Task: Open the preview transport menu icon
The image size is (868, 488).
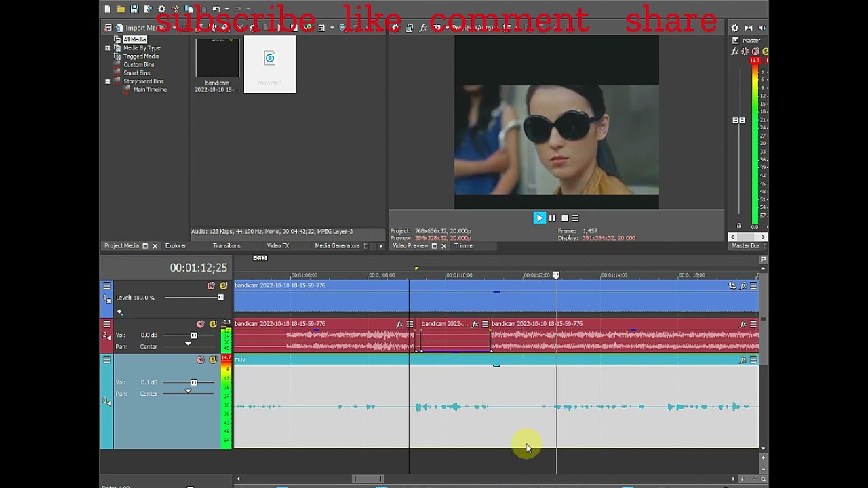Action: pos(576,218)
